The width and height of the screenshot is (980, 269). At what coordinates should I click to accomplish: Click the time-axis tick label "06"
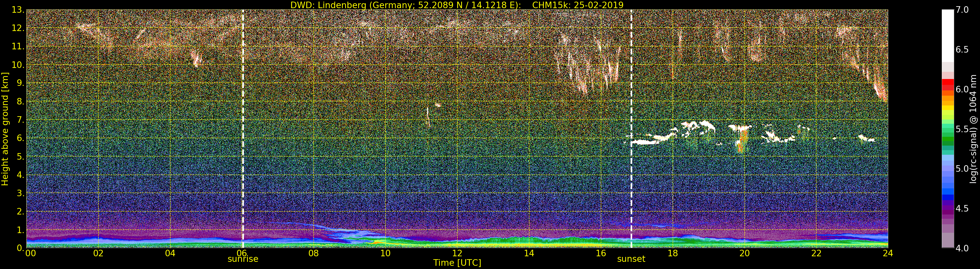pyautogui.click(x=242, y=253)
